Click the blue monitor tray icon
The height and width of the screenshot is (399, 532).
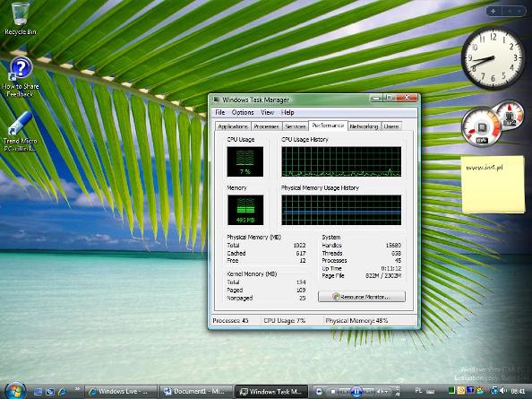[470, 390]
